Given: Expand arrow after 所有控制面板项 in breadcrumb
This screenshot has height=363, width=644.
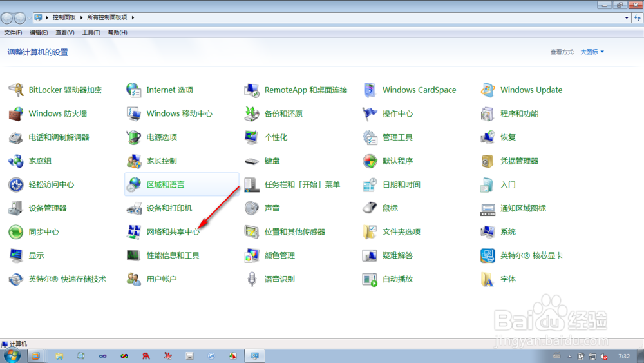Looking at the screenshot, I should click(133, 17).
